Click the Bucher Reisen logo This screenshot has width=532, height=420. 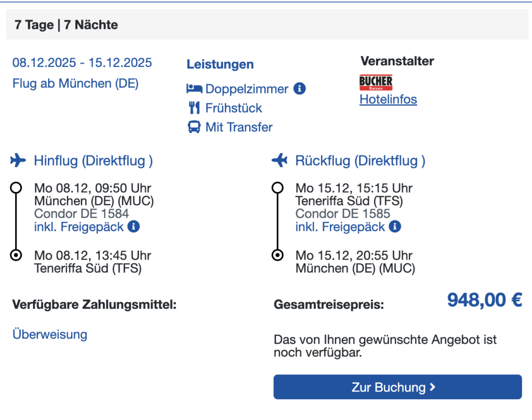[376, 83]
